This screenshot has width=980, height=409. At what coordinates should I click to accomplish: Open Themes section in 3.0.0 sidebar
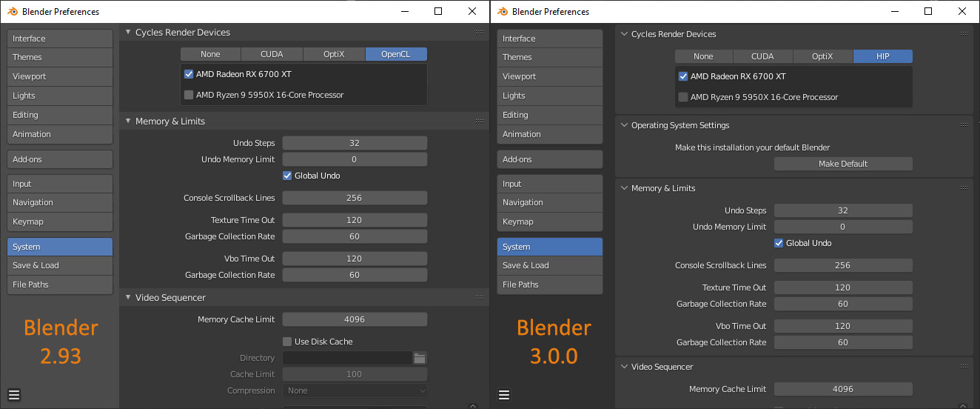tap(550, 57)
